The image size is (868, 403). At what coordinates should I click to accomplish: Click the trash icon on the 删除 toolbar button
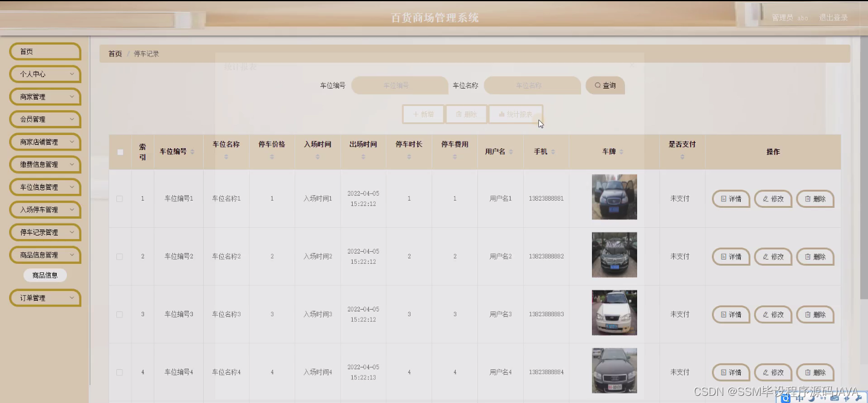pos(459,114)
